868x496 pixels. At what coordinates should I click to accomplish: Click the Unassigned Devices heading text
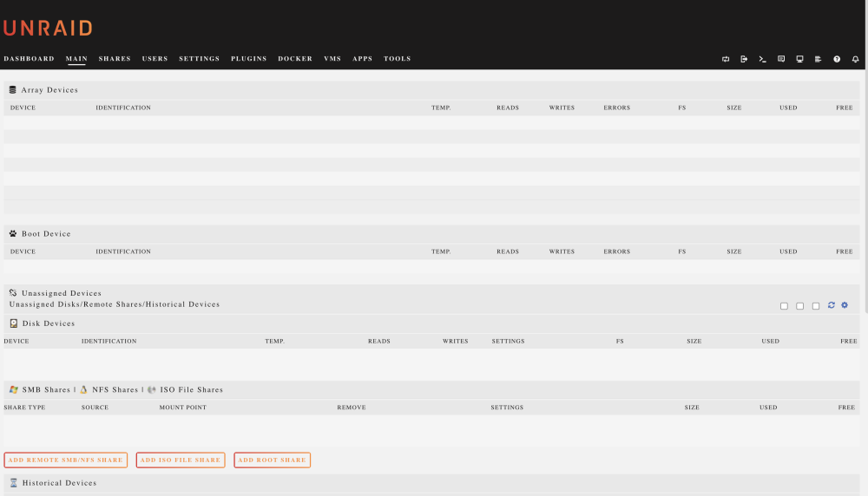tap(62, 293)
